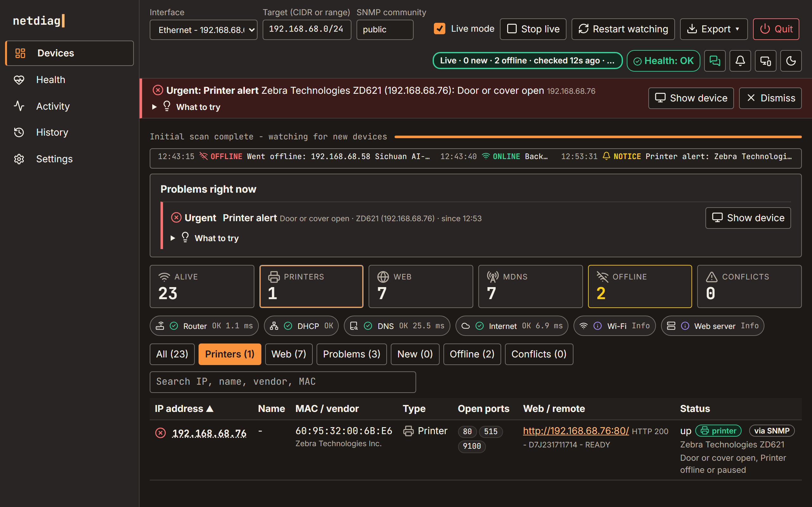Open the chat messages icon button

coord(715,61)
